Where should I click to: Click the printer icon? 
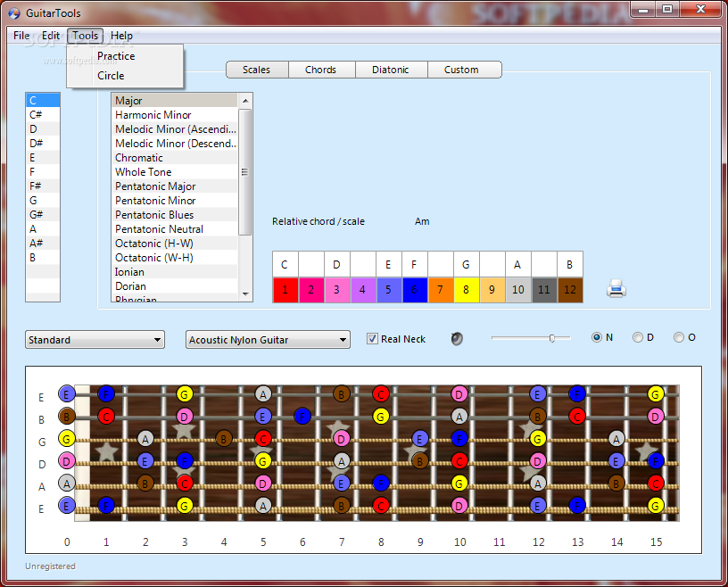[x=616, y=288]
